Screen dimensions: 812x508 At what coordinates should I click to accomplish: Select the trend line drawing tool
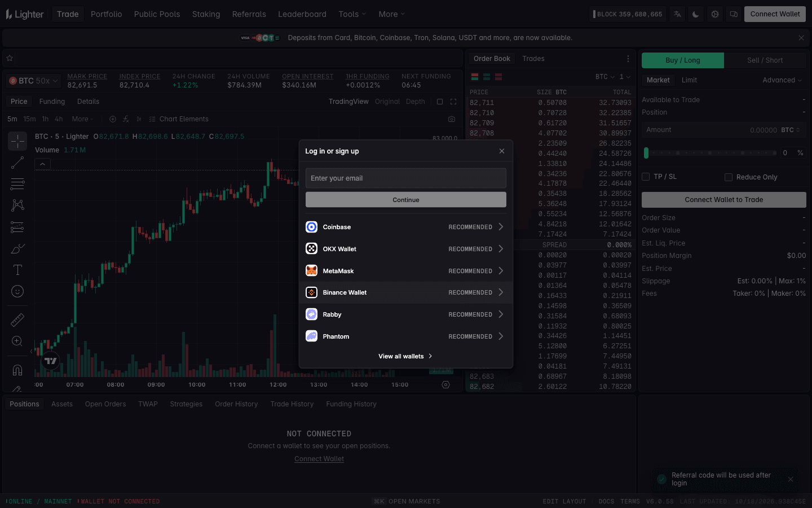click(17, 163)
